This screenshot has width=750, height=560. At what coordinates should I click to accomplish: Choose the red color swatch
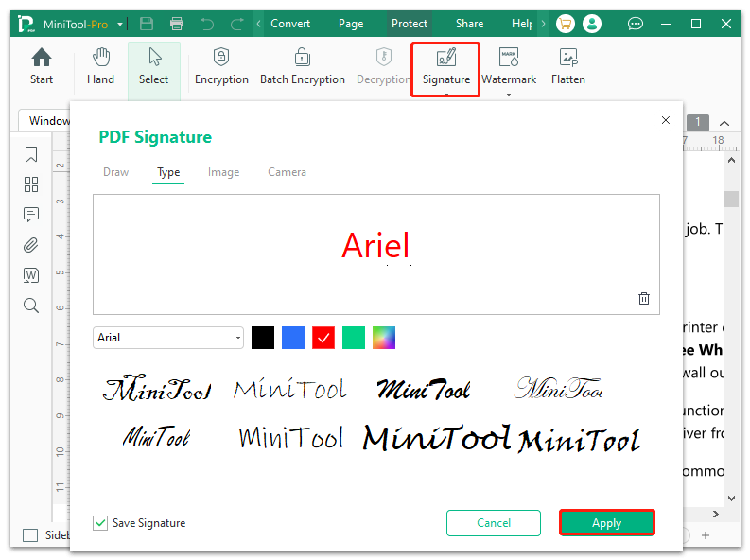tap(323, 338)
